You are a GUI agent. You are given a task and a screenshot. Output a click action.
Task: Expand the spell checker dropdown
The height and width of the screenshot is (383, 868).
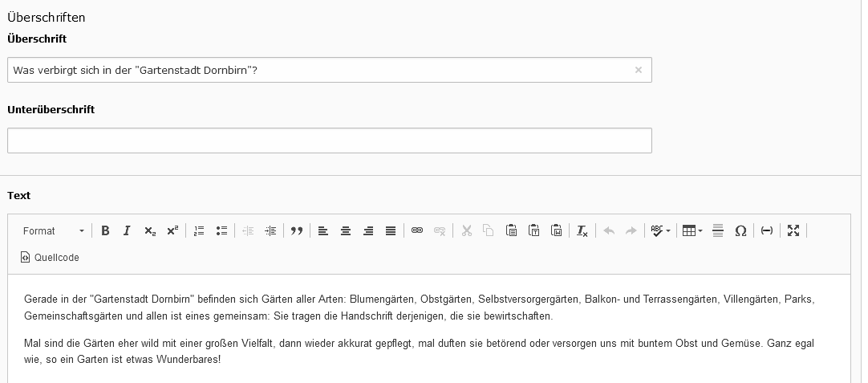(x=662, y=231)
